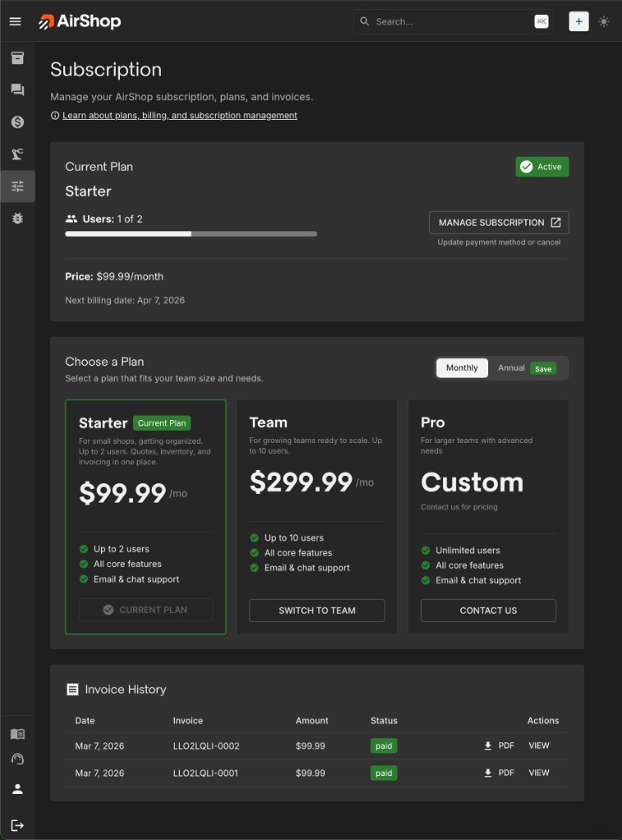Open the book documentation icon
Image resolution: width=622 pixels, height=840 pixels.
(17, 734)
